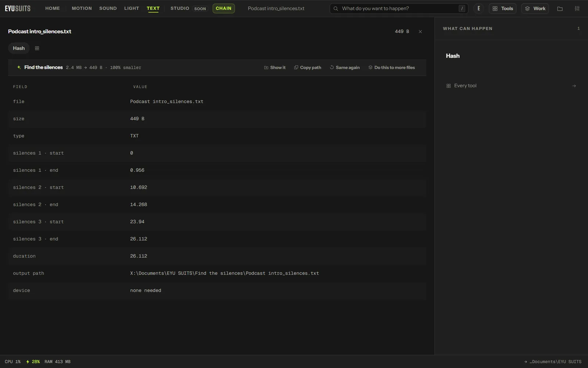This screenshot has width=588, height=368.
Task: Open the STUDIO soon tab
Action: tap(189, 8)
